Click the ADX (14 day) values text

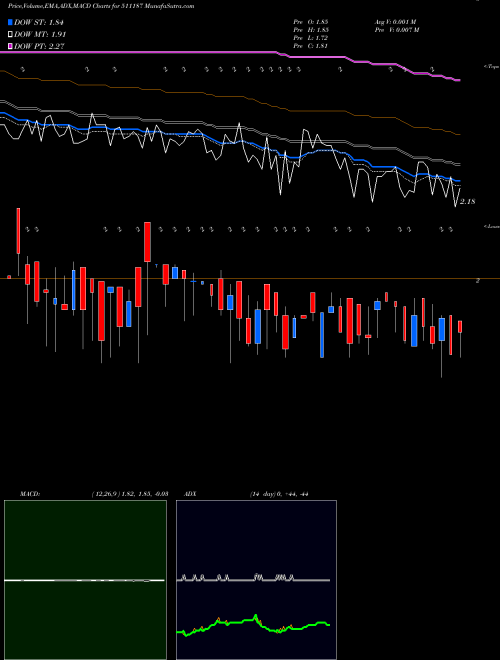pos(279,494)
